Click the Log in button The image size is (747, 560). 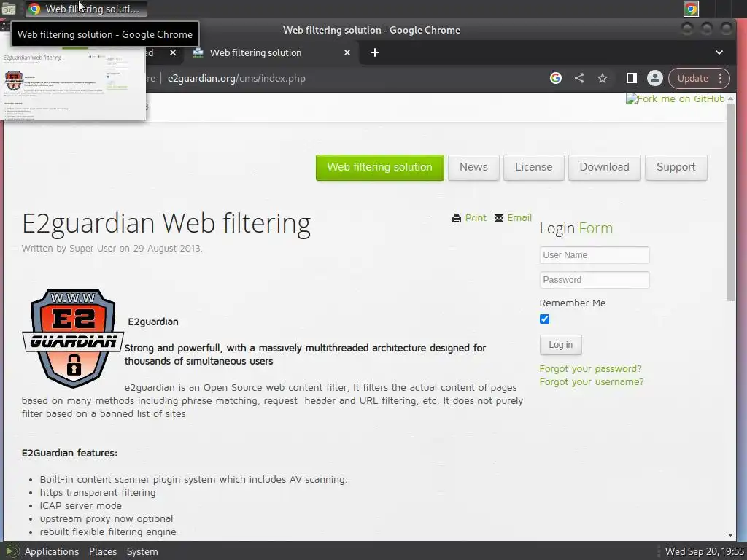(x=560, y=345)
